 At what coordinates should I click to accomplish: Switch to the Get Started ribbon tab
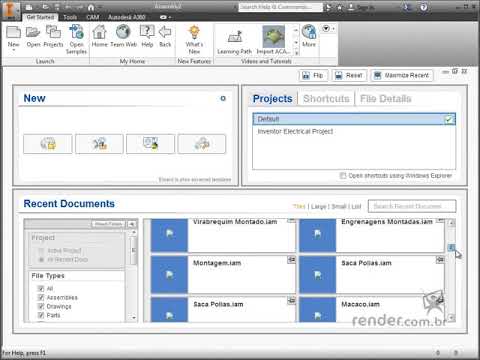(x=40, y=17)
